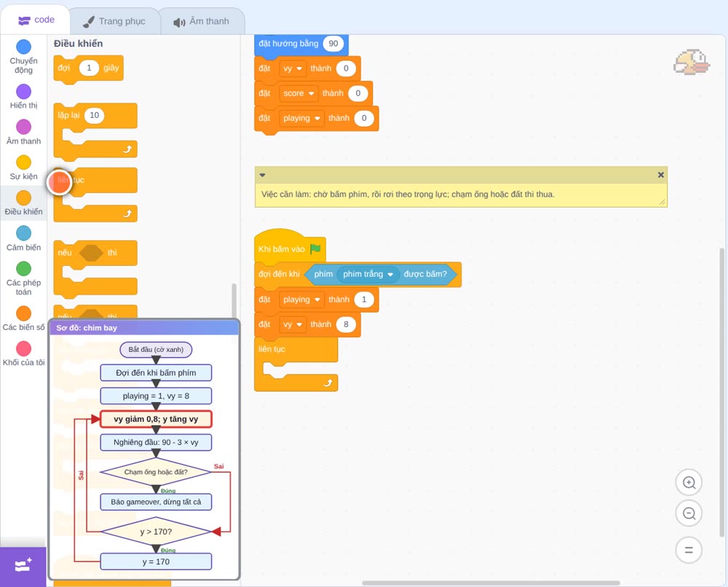Open the vy dropdown in the 'thành 0' block
728x587 pixels.
click(x=293, y=68)
